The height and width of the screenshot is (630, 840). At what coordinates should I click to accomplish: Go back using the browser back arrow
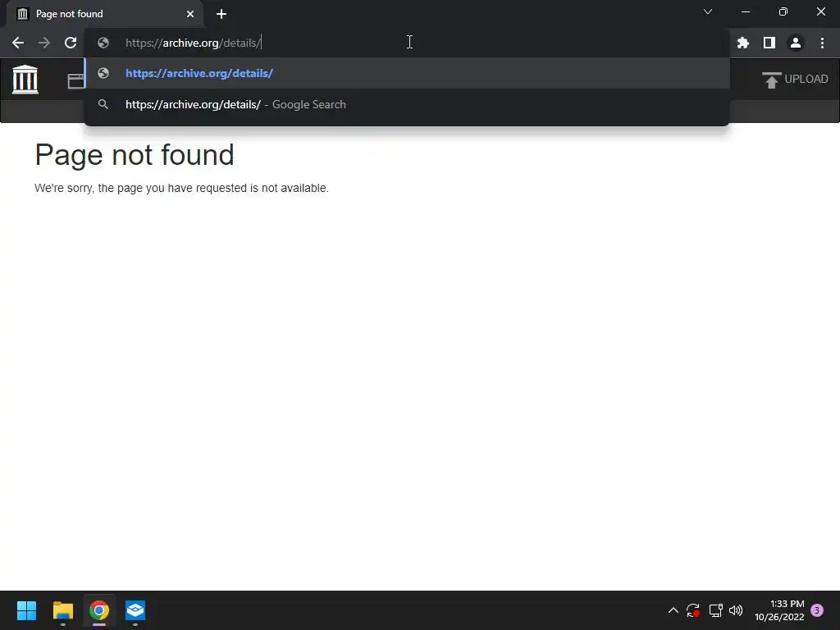point(18,43)
